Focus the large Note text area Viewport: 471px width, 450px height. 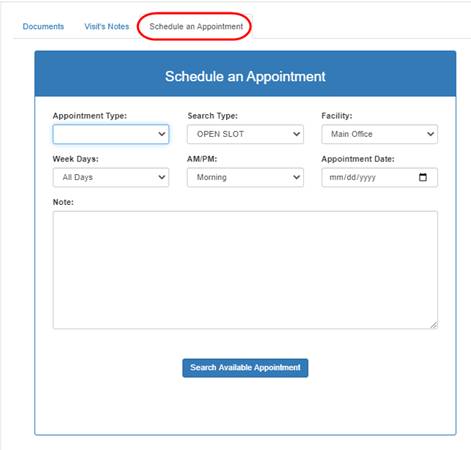coord(245,270)
